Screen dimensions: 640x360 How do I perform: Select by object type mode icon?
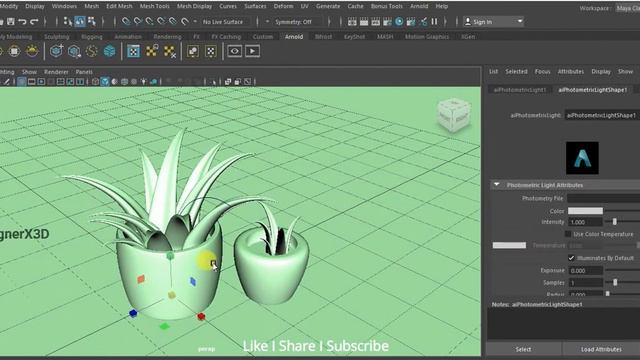point(80,22)
